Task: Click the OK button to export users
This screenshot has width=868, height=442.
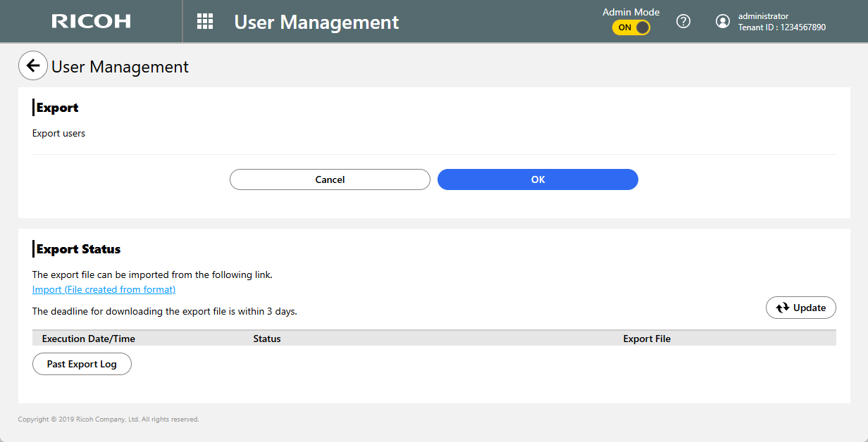Action: coord(538,179)
